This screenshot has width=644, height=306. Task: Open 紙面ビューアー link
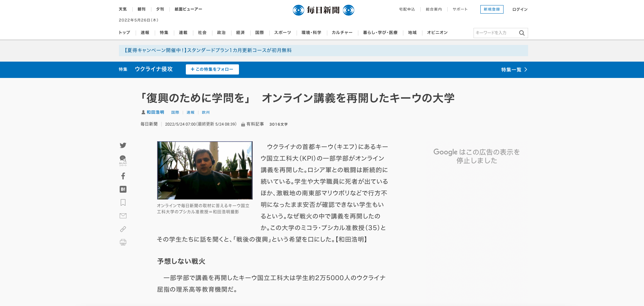click(188, 10)
